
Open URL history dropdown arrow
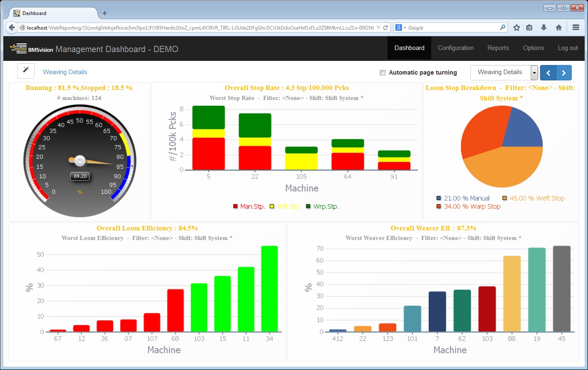[x=378, y=27]
